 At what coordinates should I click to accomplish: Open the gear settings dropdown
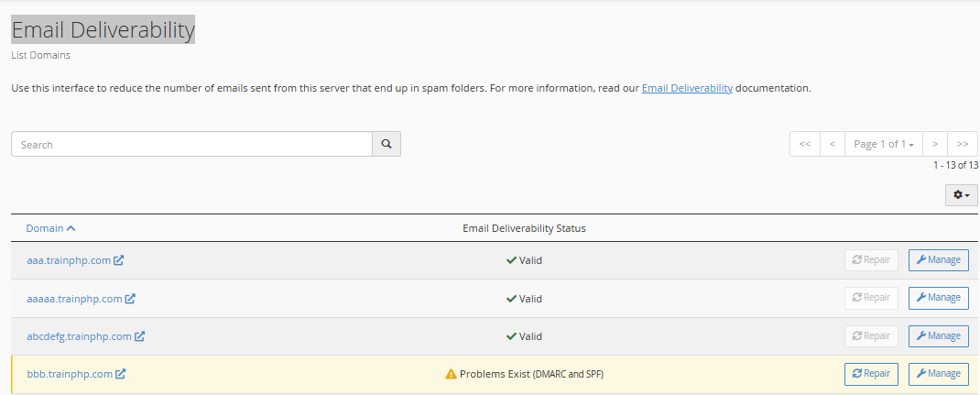962,195
